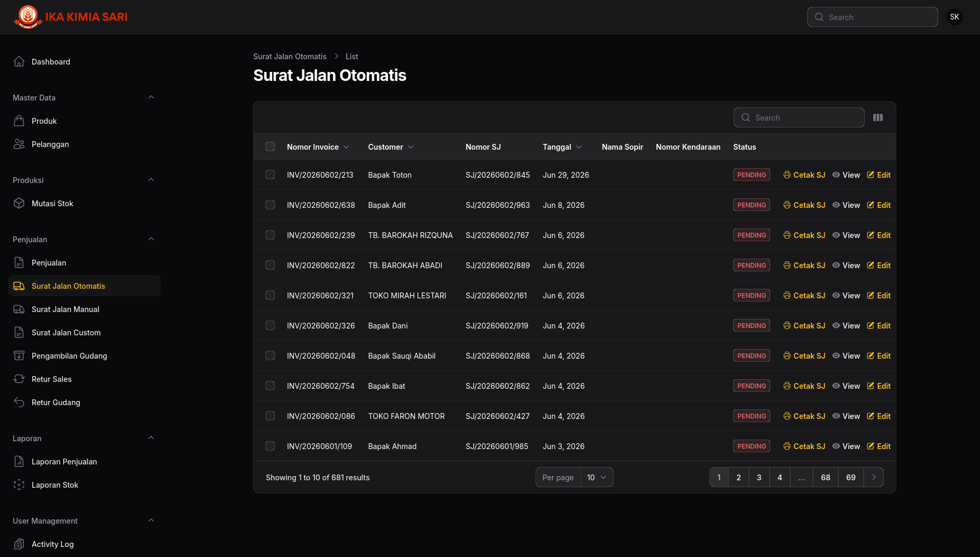
Task: Click the Pelanggan users icon
Action: [x=19, y=144]
